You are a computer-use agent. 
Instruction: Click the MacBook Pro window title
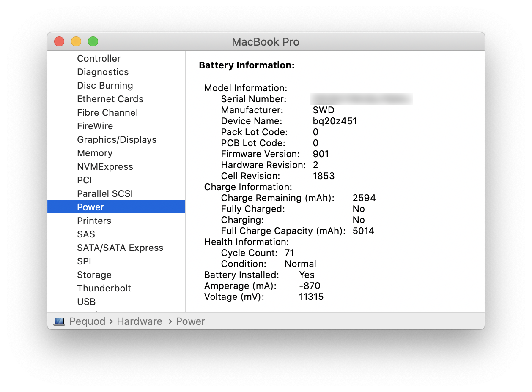pyautogui.click(x=266, y=42)
